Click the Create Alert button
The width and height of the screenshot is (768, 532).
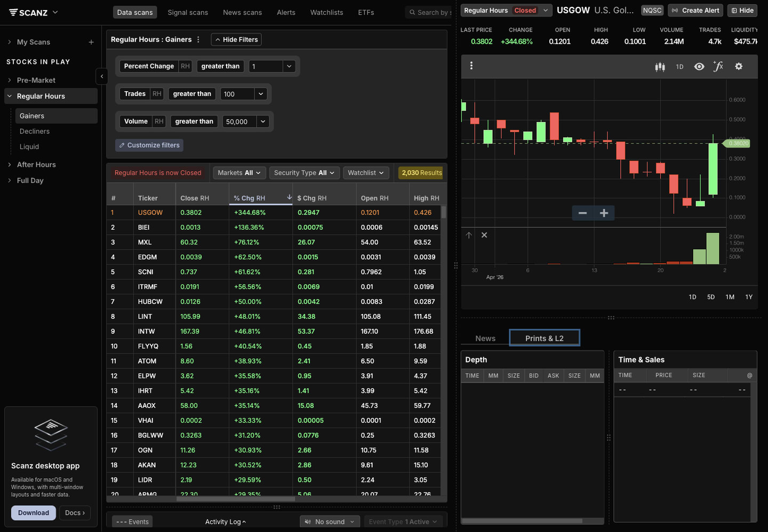[x=696, y=10]
